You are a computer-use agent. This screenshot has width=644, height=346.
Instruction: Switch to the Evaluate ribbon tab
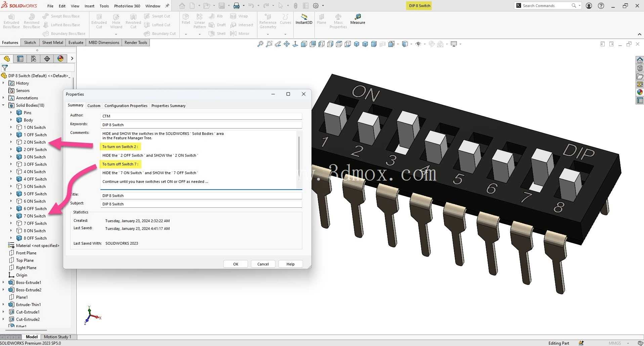click(x=76, y=43)
